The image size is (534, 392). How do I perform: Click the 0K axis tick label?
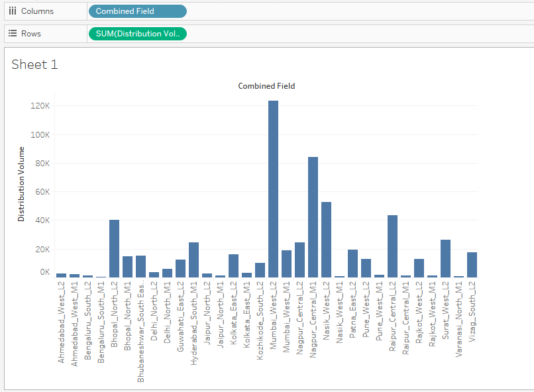44,272
